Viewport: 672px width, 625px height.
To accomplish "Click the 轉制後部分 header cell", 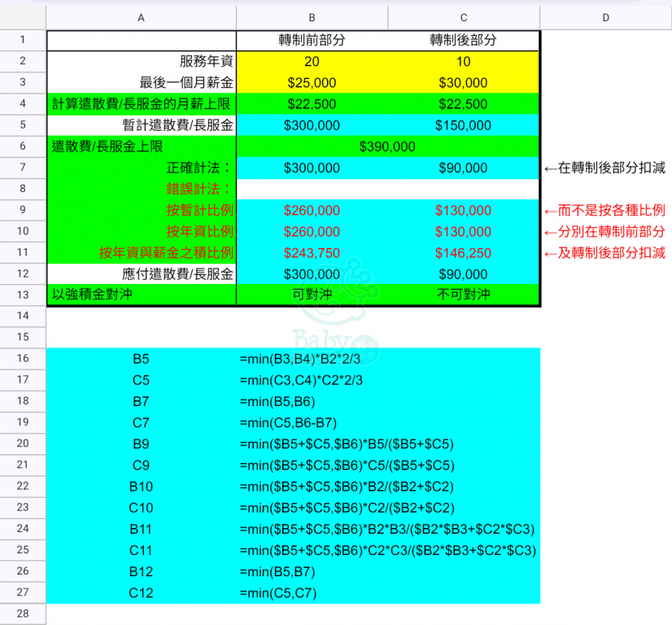I will [463, 40].
